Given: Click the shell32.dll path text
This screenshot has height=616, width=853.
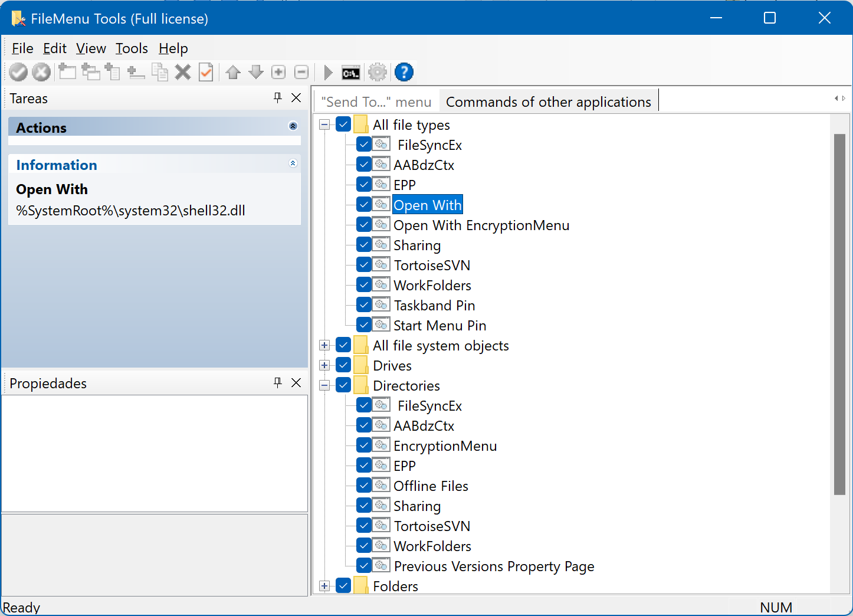Looking at the screenshot, I should click(130, 210).
